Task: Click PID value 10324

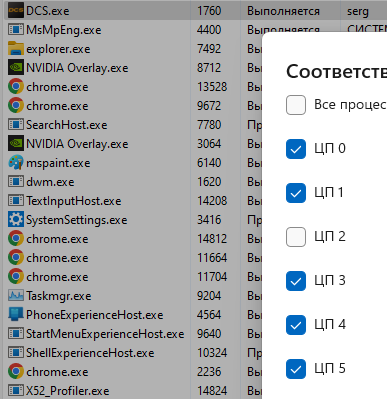Action: (212, 353)
